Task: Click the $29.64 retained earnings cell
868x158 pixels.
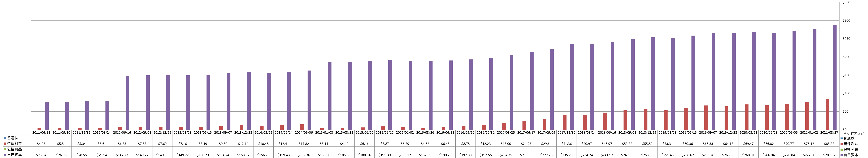Action: click(547, 144)
